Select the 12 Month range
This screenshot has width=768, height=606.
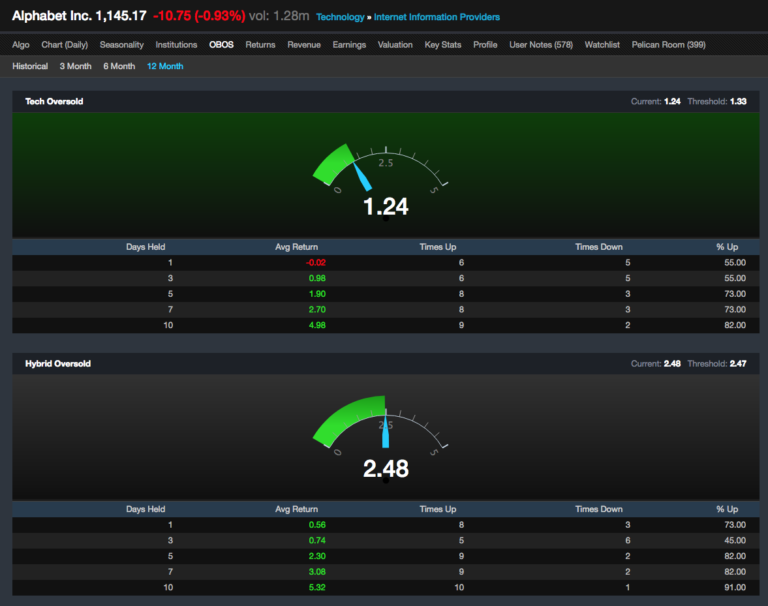[x=165, y=66]
